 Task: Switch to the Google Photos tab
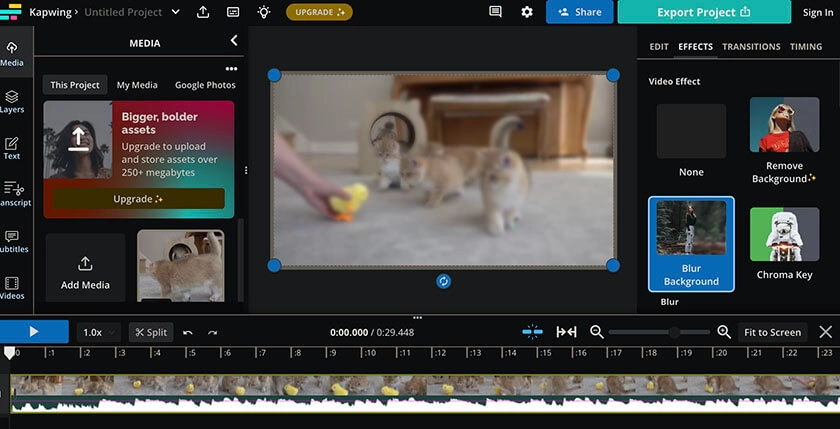pyautogui.click(x=205, y=85)
